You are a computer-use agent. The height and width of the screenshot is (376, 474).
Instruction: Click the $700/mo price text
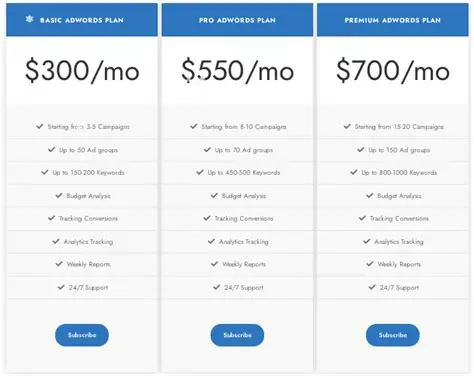pos(393,70)
